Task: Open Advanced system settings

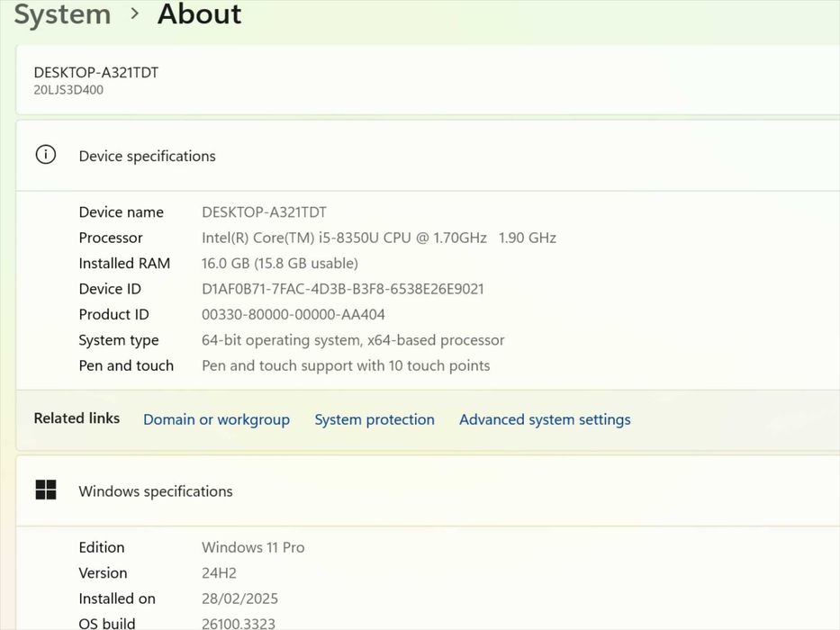Action: click(545, 419)
